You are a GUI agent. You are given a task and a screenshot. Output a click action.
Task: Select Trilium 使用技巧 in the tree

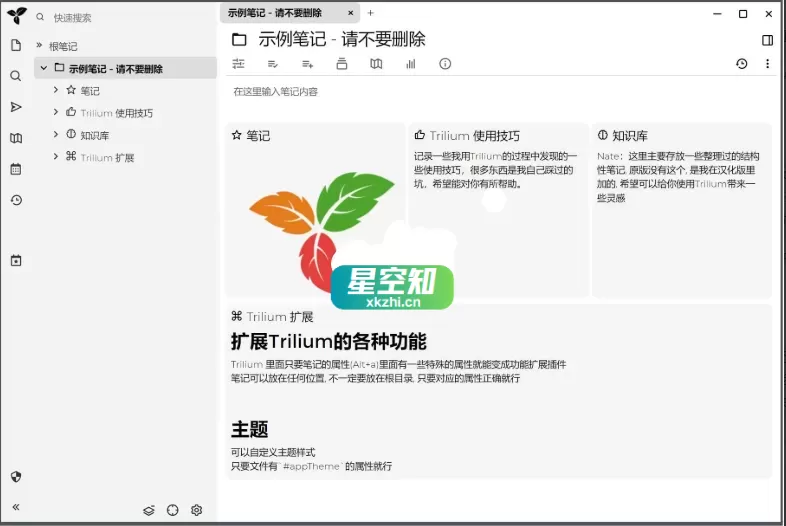[x=117, y=113]
